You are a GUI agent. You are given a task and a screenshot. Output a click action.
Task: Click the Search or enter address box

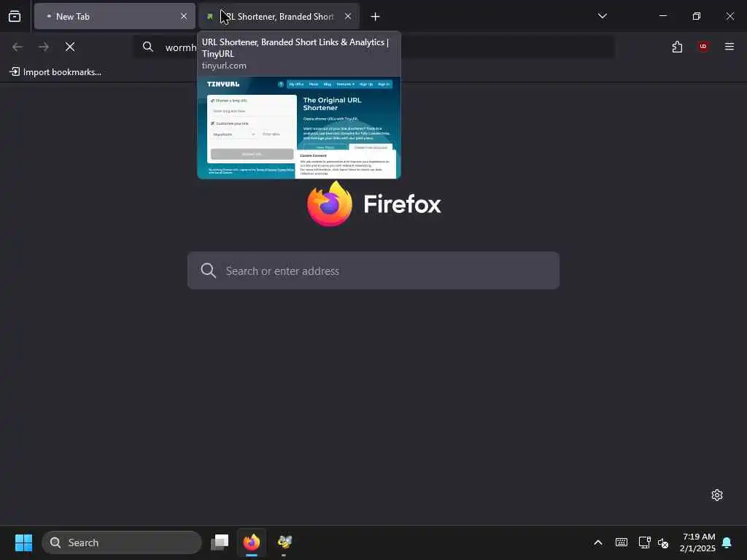pyautogui.click(x=373, y=271)
